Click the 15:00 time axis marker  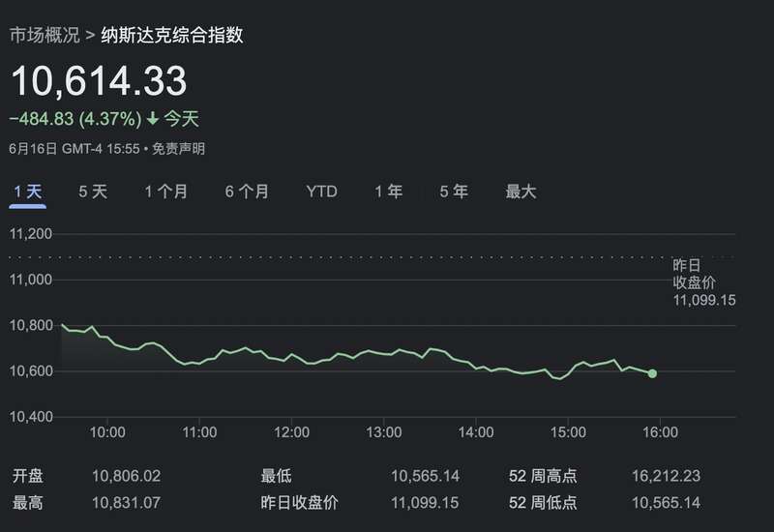(x=568, y=432)
